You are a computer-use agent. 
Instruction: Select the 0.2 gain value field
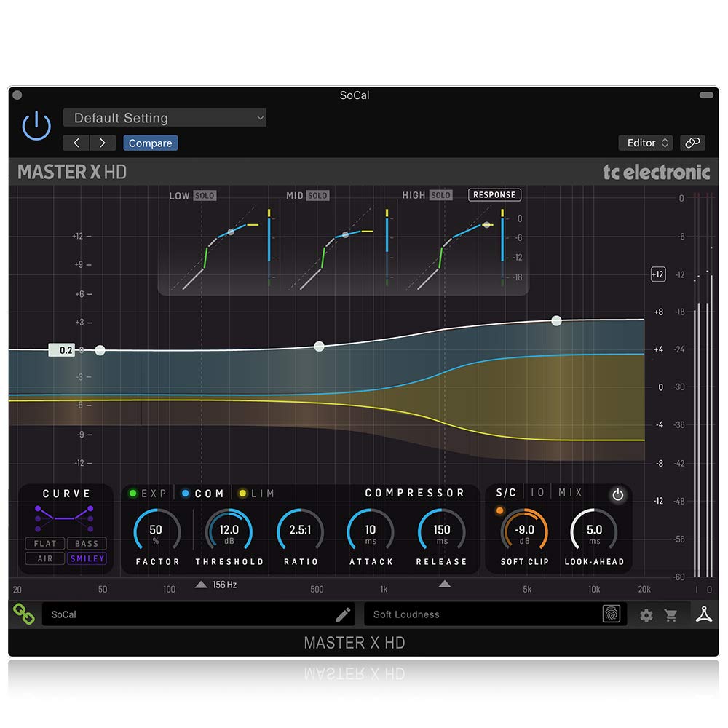click(62, 350)
